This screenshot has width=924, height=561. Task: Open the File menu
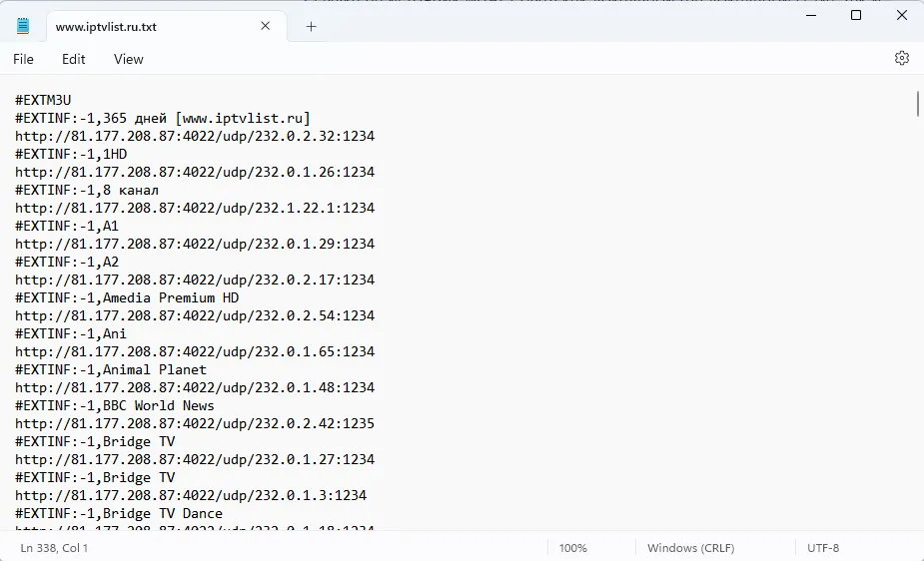click(x=24, y=59)
